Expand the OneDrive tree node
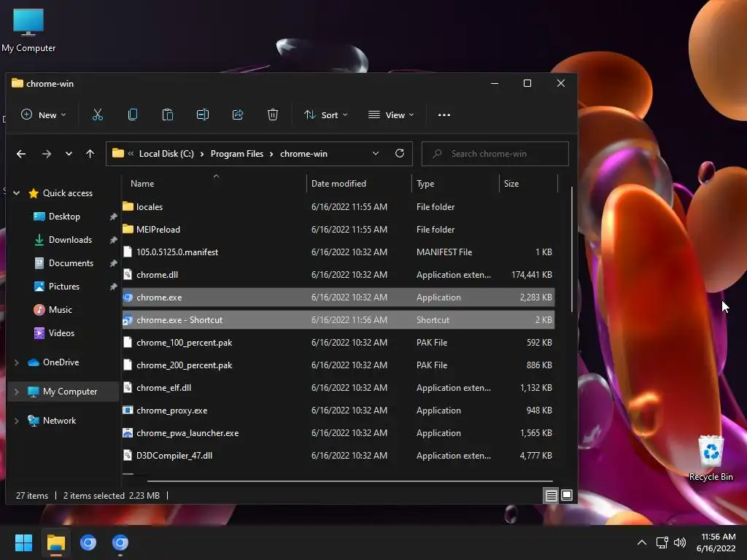 coord(17,362)
